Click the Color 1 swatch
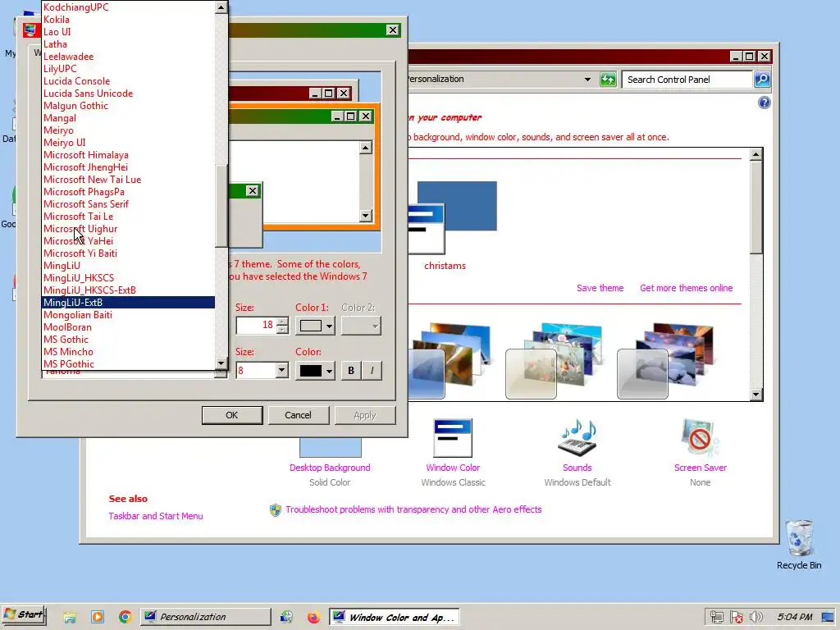The image size is (840, 630). [311, 326]
